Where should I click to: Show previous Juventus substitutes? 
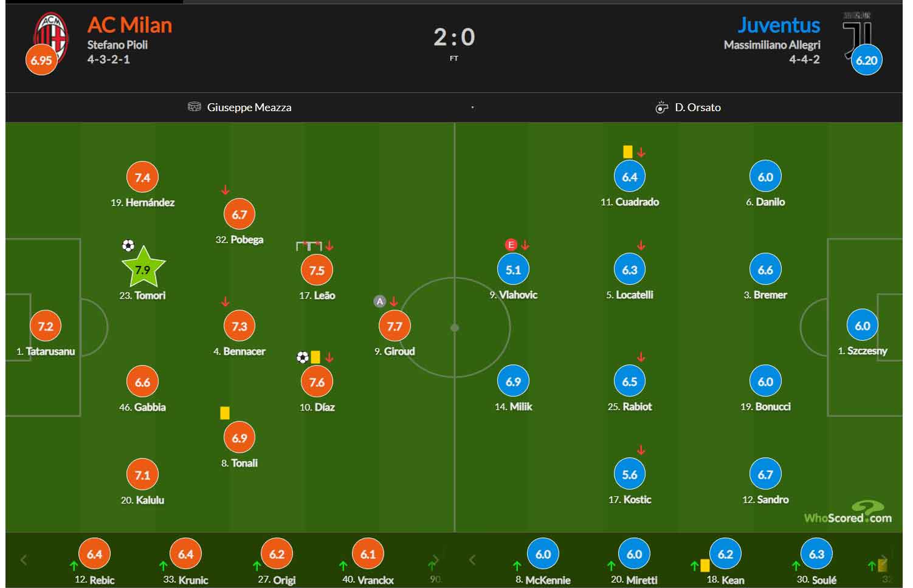pos(472,559)
